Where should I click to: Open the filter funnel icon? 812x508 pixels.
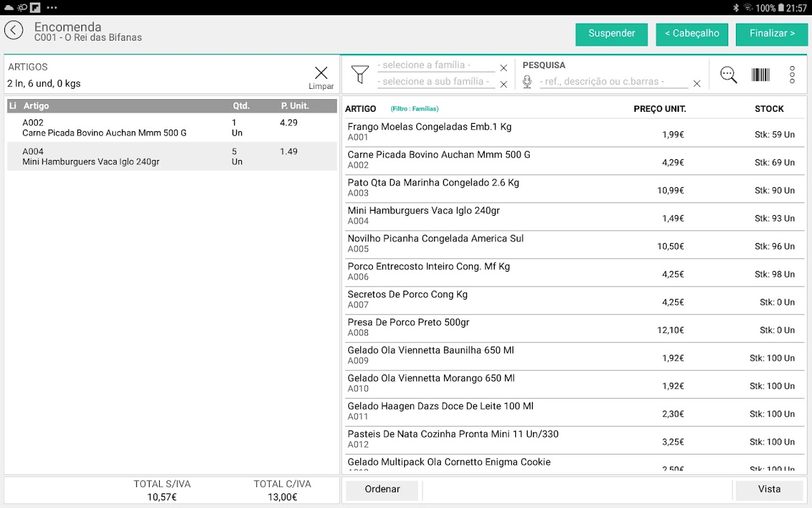click(x=360, y=74)
